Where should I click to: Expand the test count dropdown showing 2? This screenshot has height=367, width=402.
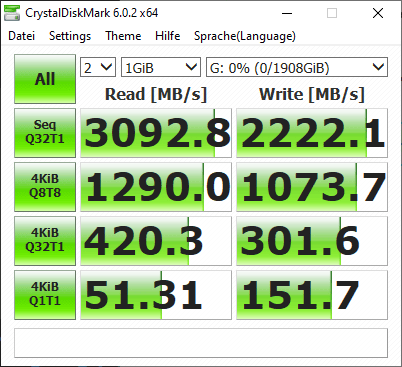pyautogui.click(x=98, y=67)
